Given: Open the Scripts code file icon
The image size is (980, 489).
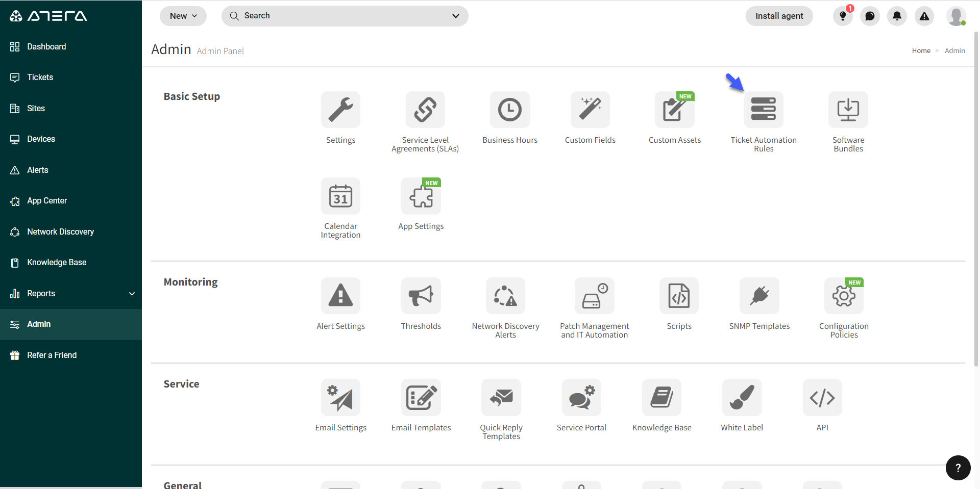Looking at the screenshot, I should [679, 296].
